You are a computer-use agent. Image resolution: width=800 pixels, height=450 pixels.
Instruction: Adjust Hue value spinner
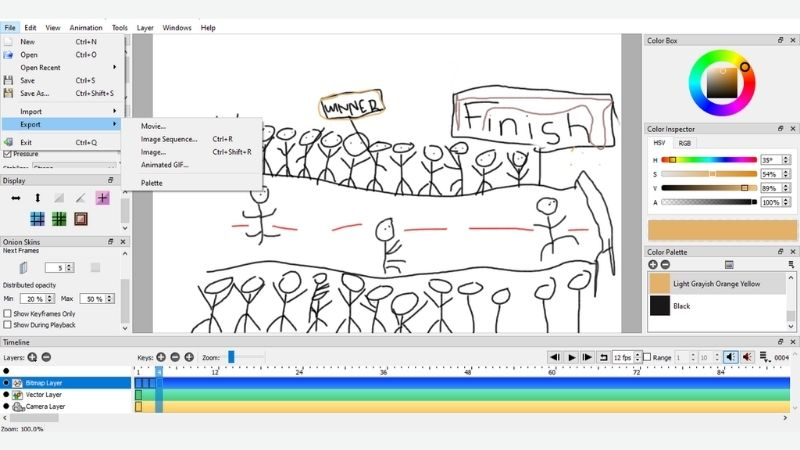pos(786,160)
